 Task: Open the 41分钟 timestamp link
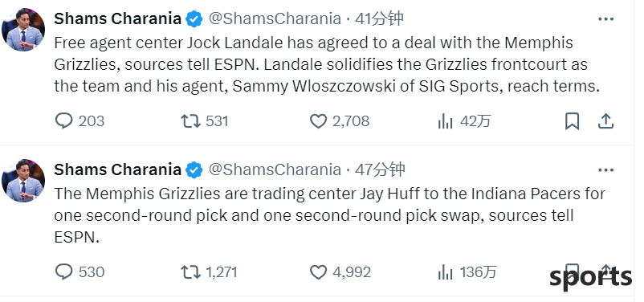379,19
